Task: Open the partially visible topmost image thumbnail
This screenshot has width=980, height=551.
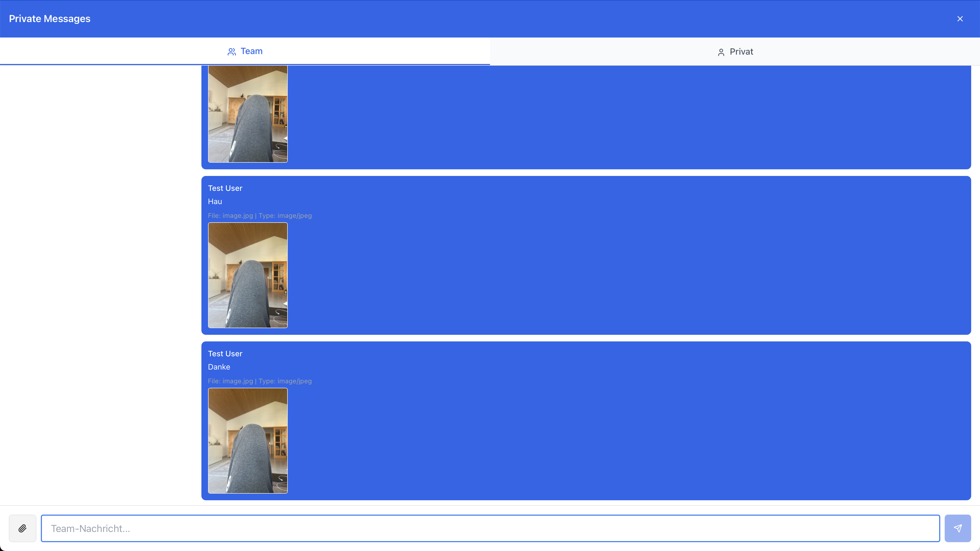Action: tap(248, 114)
